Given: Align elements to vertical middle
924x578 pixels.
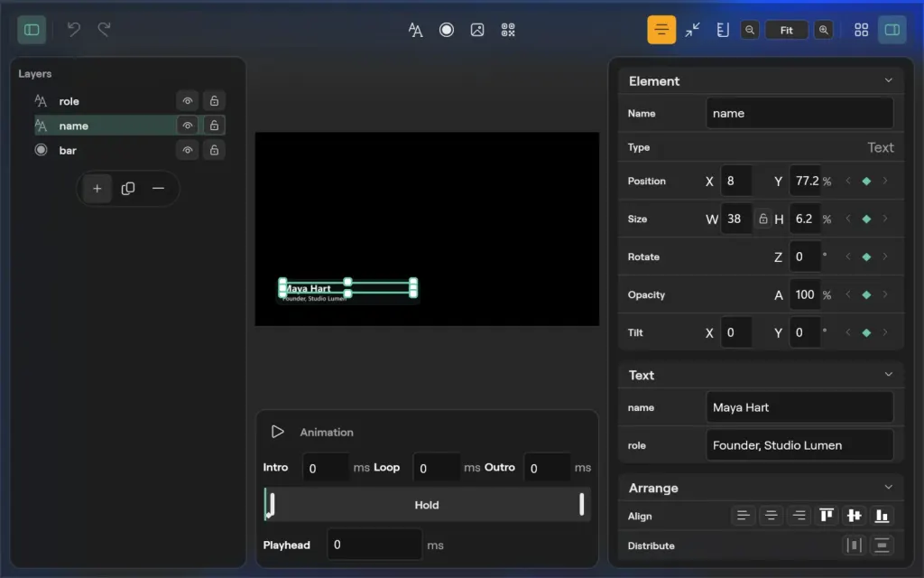Looking at the screenshot, I should (x=855, y=516).
